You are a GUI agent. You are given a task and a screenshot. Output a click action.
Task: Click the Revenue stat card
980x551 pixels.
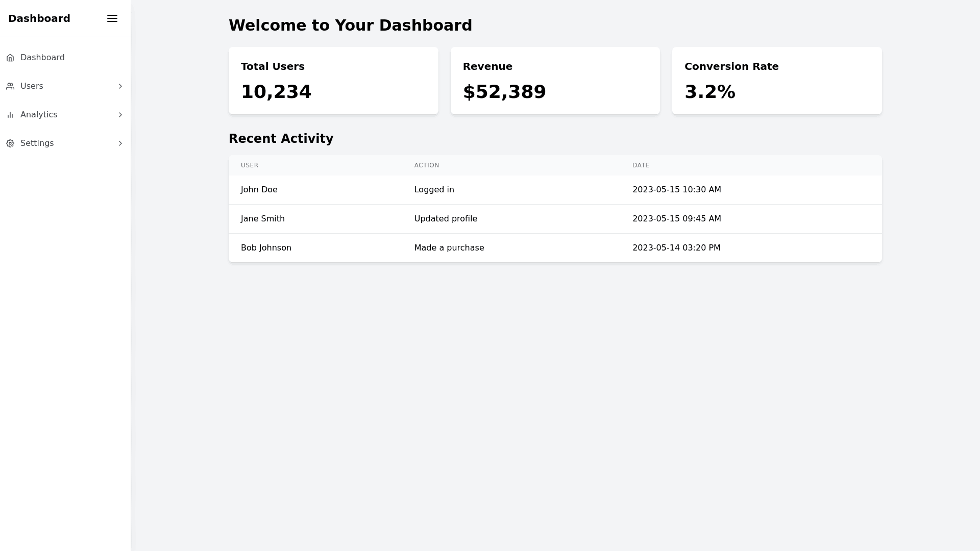tap(555, 81)
